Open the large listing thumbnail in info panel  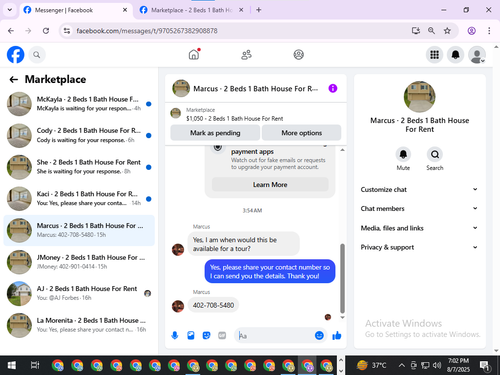(419, 97)
